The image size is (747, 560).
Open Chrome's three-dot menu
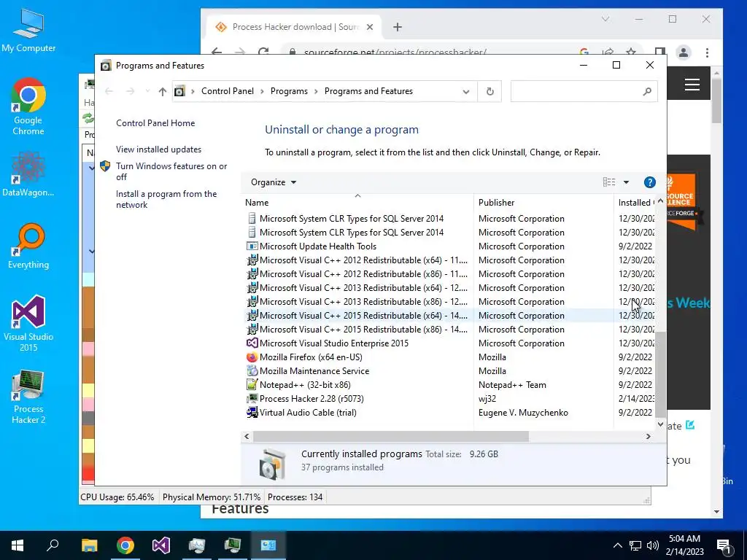point(707,52)
